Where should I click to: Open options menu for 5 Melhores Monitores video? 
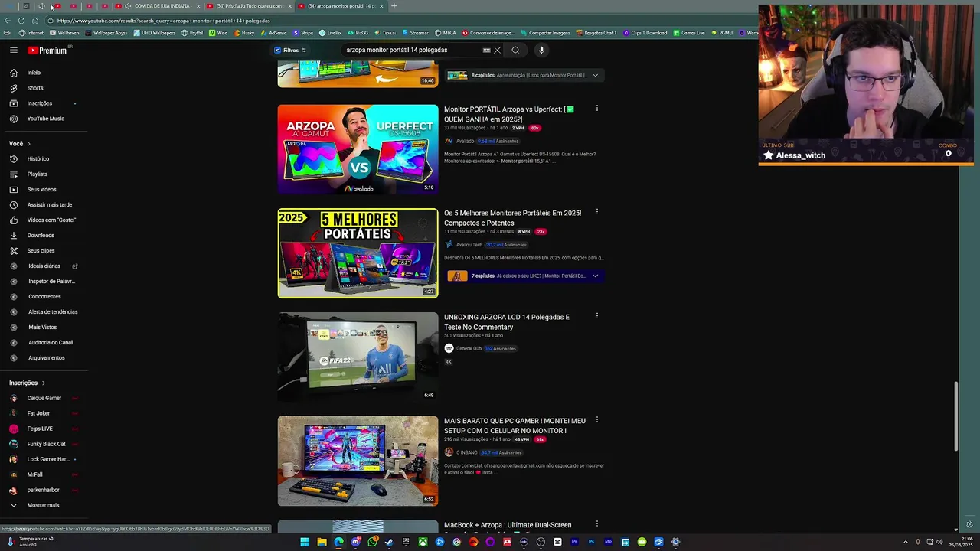pos(597,212)
